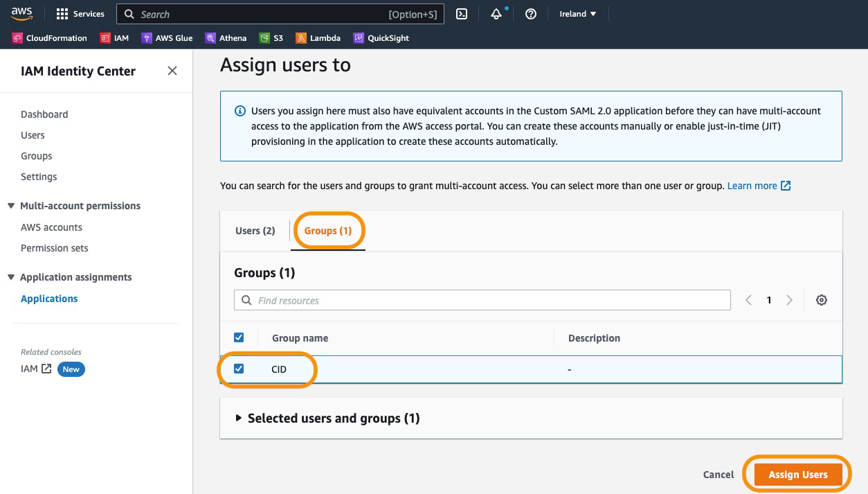Click the magnifier icon in Find resources
This screenshot has height=494, width=868.
point(246,301)
